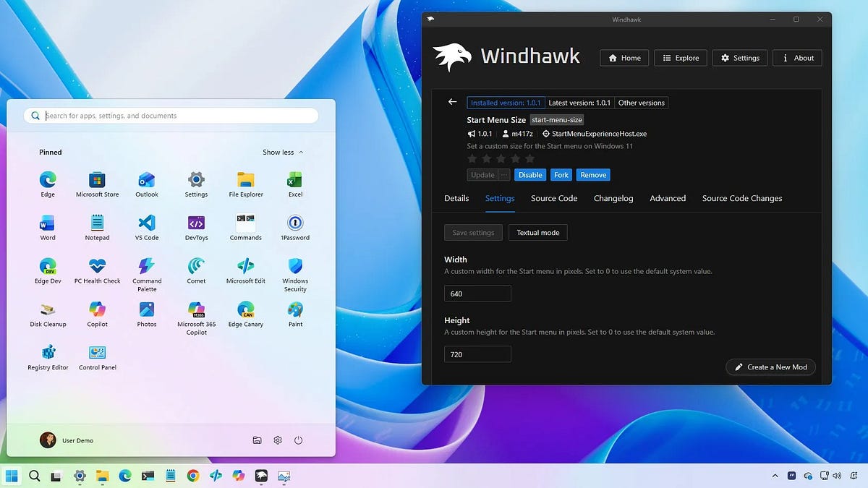Open Microsoft Edit pinned app
Viewport: 868px width, 488px height.
(246, 271)
